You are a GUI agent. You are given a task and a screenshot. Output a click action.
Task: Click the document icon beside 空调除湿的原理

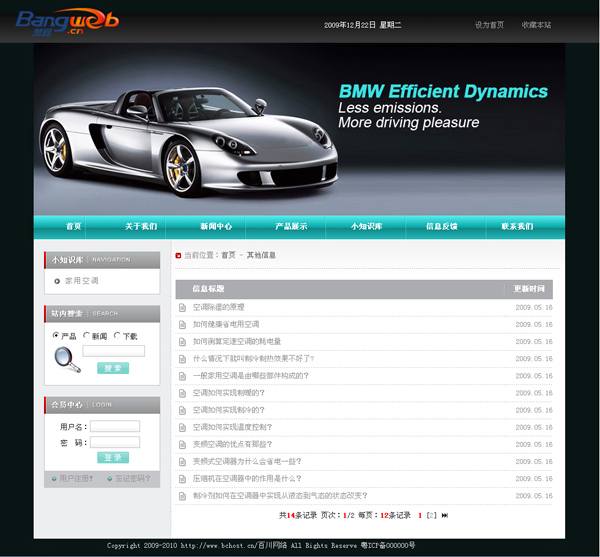pos(182,307)
